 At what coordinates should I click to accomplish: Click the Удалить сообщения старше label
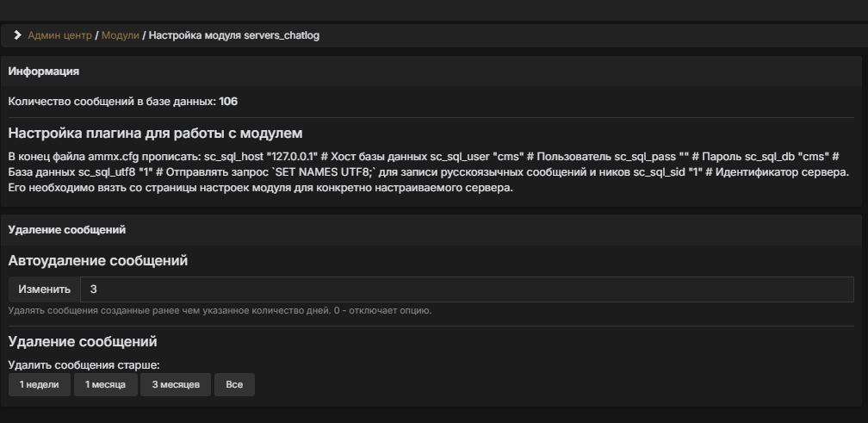coord(84,364)
